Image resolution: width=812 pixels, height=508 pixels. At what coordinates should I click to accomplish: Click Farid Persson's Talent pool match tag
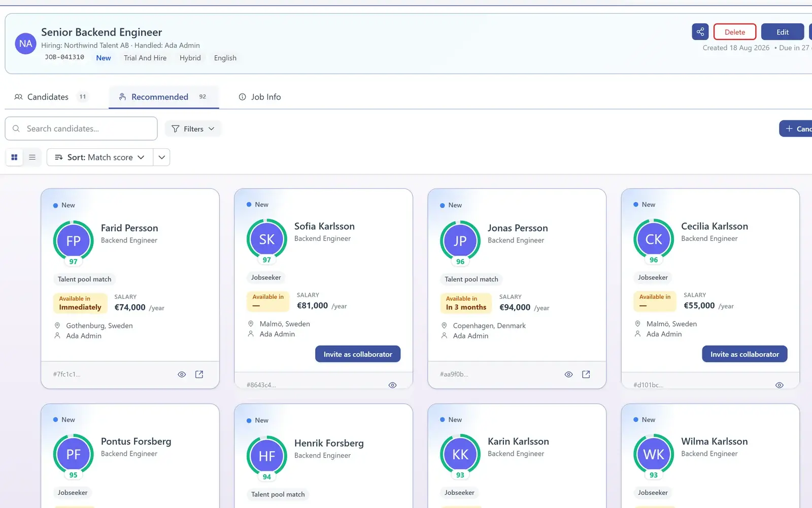tap(84, 279)
